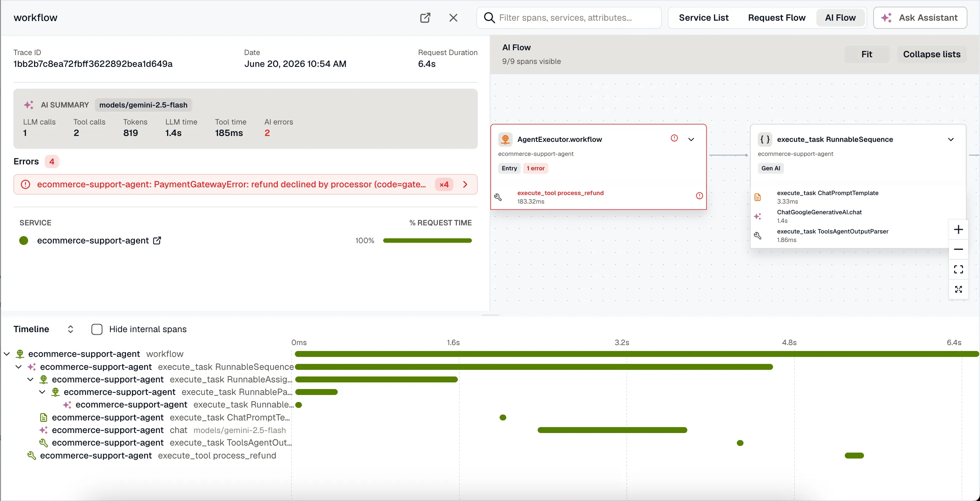Collapse the workflow root row in the timeline

click(x=7, y=354)
